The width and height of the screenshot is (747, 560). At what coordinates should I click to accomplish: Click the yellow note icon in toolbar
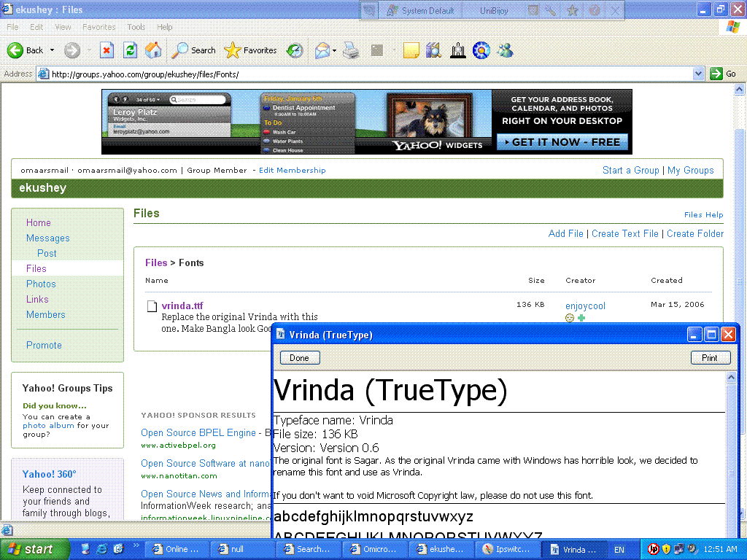tap(411, 50)
